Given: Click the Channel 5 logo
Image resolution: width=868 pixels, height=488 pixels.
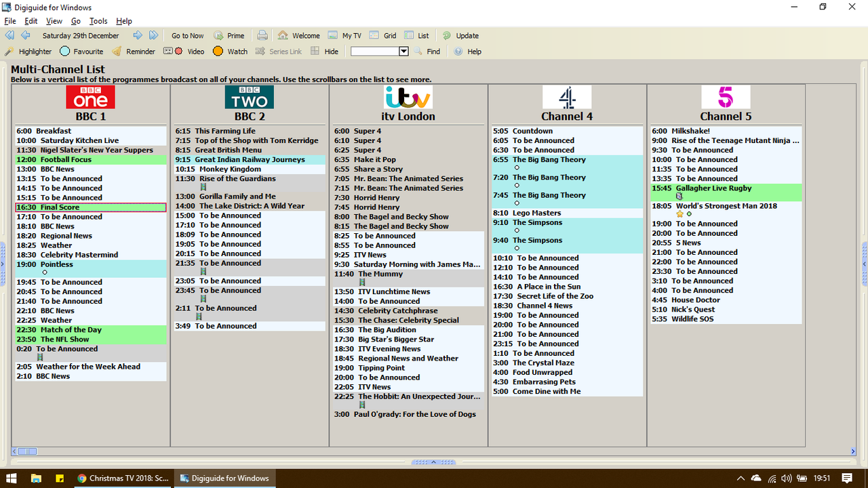Looking at the screenshot, I should [x=726, y=97].
